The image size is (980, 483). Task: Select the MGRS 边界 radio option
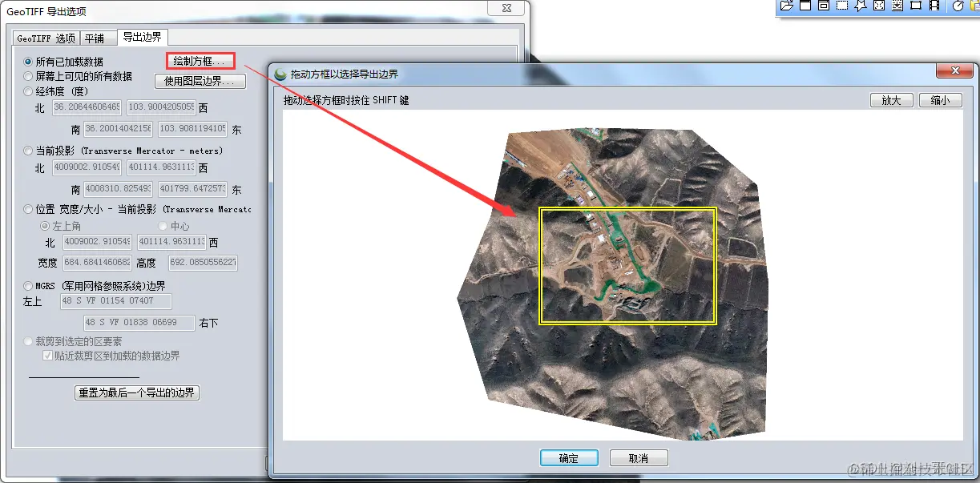29,286
